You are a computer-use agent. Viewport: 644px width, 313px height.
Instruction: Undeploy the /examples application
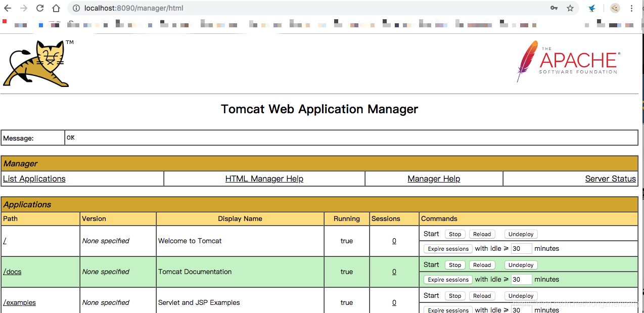tap(521, 296)
